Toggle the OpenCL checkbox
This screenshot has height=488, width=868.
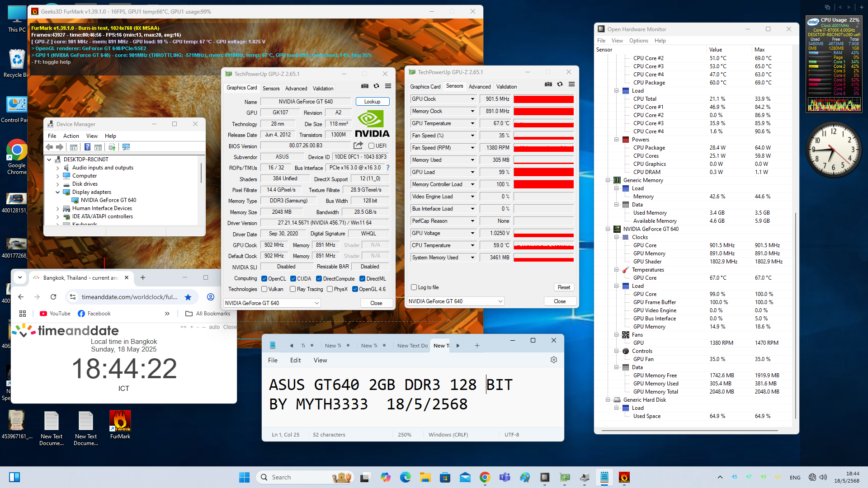pos(264,279)
